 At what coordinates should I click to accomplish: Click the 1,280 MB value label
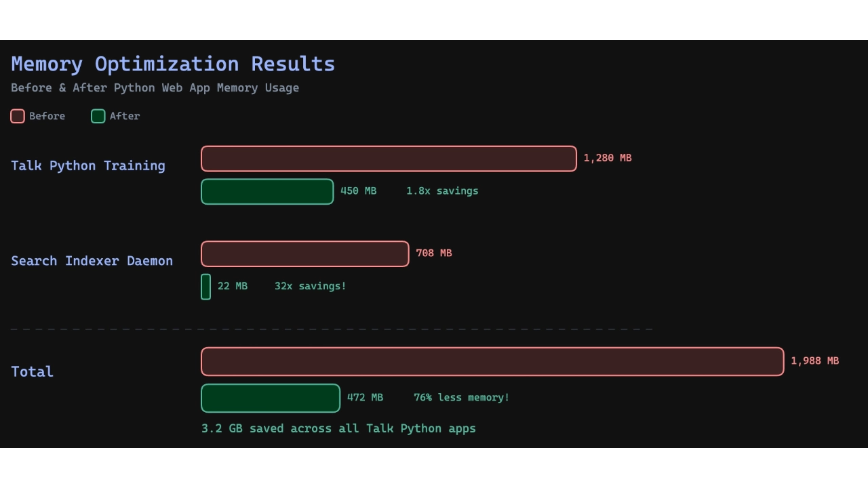608,158
